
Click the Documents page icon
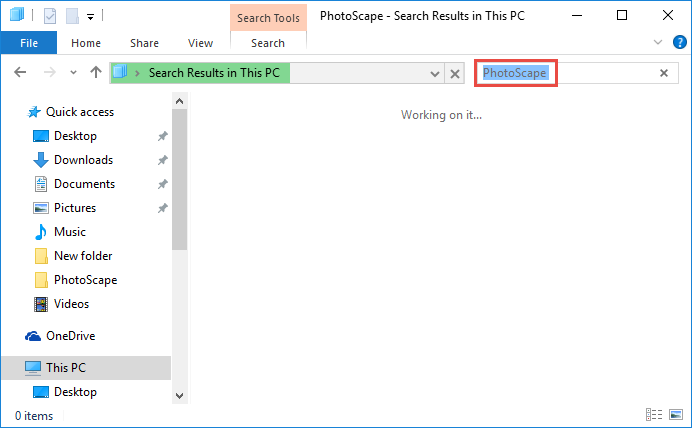[41, 184]
